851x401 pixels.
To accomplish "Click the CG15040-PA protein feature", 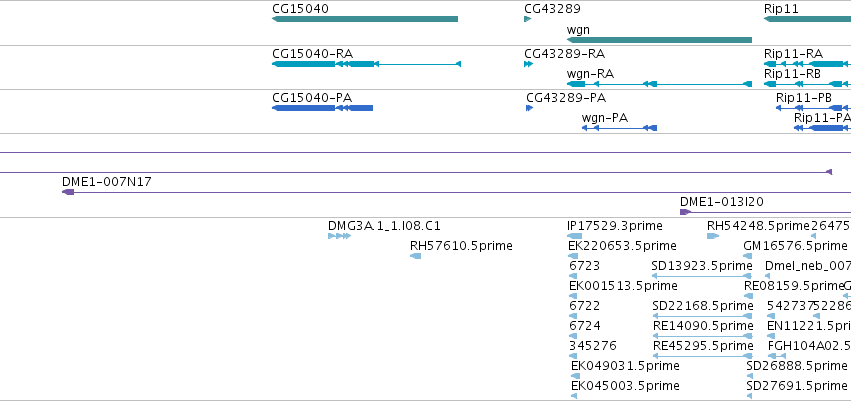I will click(x=322, y=108).
